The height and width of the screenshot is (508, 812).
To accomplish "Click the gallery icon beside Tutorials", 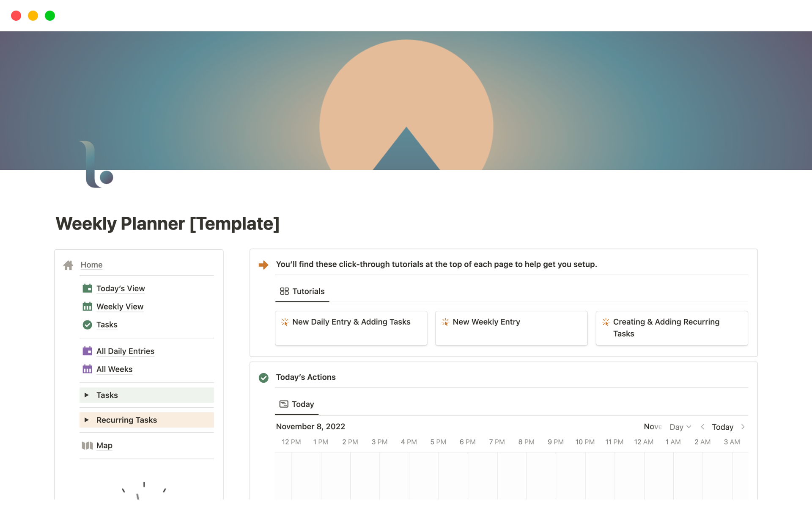I will pos(284,291).
